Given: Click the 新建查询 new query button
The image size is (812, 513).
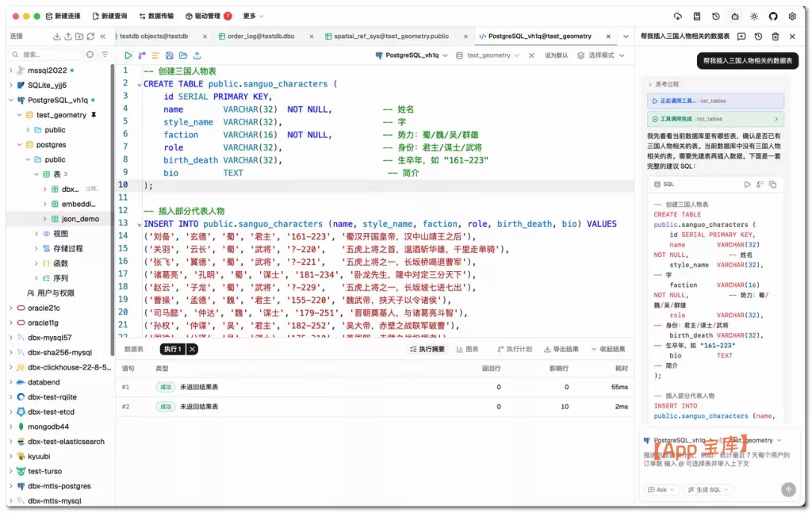Looking at the screenshot, I should pyautogui.click(x=109, y=16).
